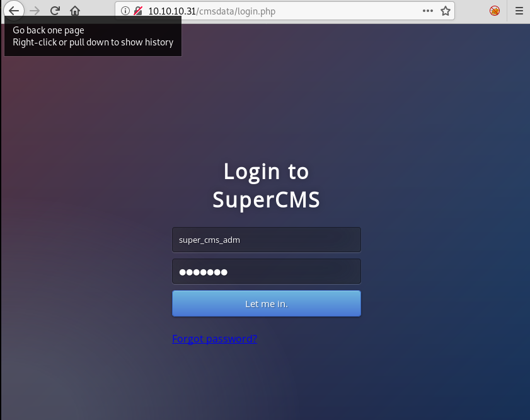Click the forward navigation arrow

35,11
